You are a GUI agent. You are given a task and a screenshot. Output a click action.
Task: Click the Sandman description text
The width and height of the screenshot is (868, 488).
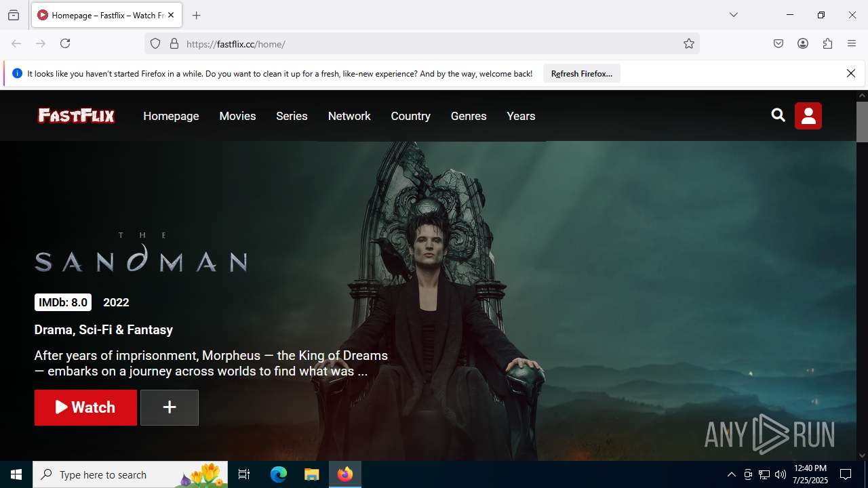pyautogui.click(x=211, y=363)
